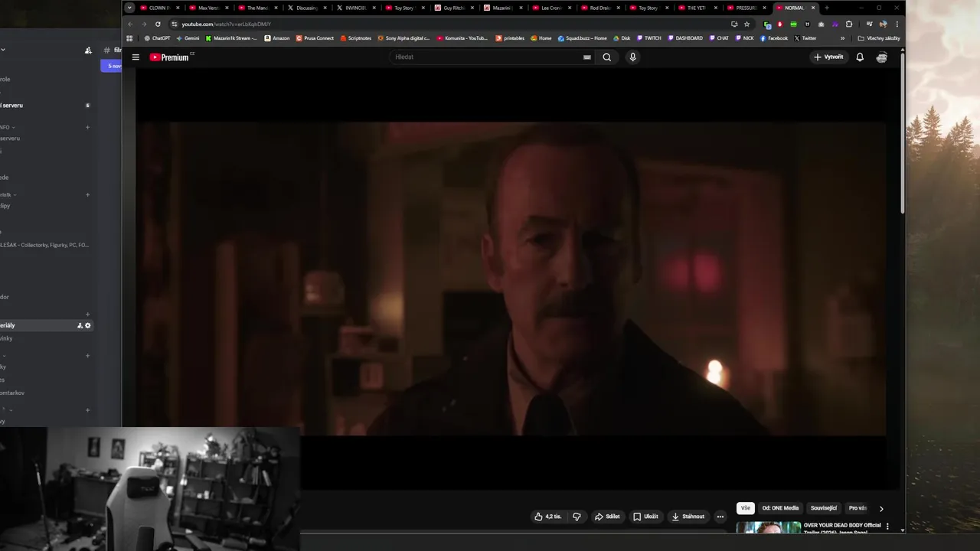Image resolution: width=980 pixels, height=551 pixels.
Task: Open Prusa Connect bookmark
Action: coord(315,38)
